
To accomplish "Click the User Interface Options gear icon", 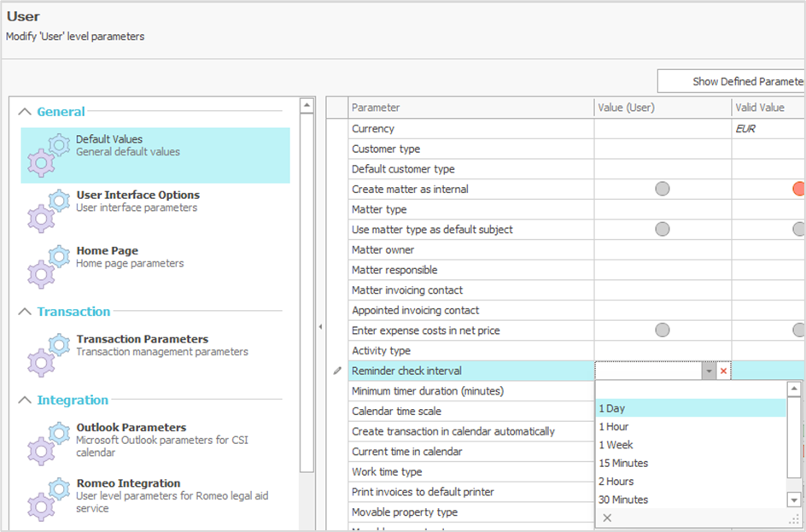I will click(48, 208).
